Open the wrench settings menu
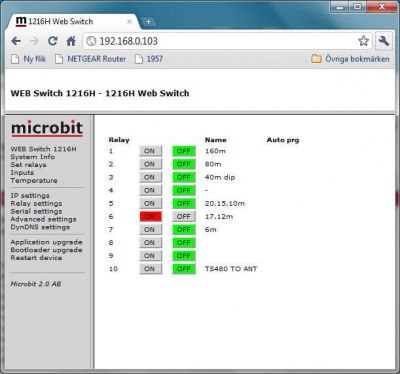Viewport: 400px width, 374px height. coord(384,41)
